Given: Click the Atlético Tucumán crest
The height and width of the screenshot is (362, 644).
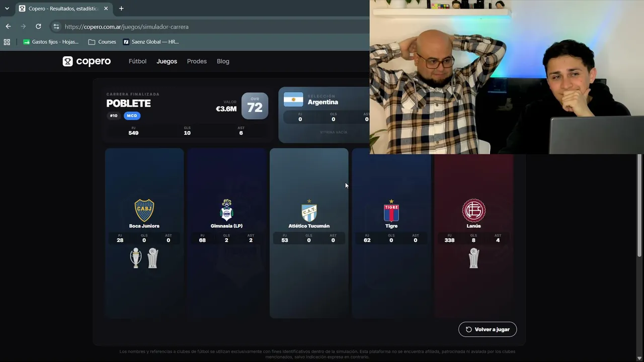Looking at the screenshot, I should pos(309,211).
